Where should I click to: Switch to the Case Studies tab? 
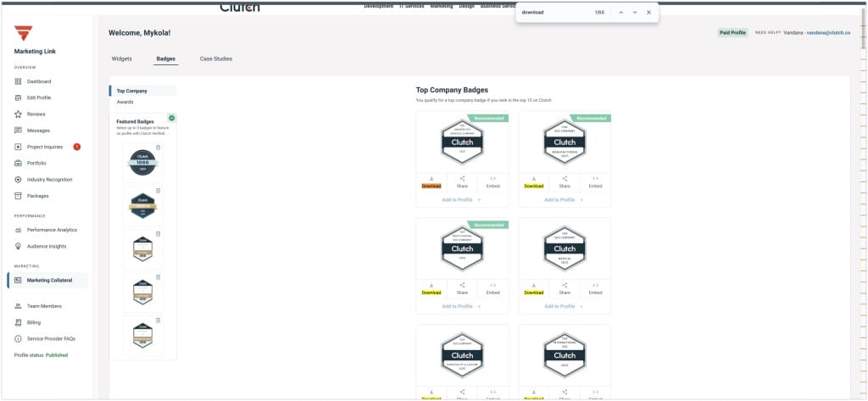coord(215,58)
